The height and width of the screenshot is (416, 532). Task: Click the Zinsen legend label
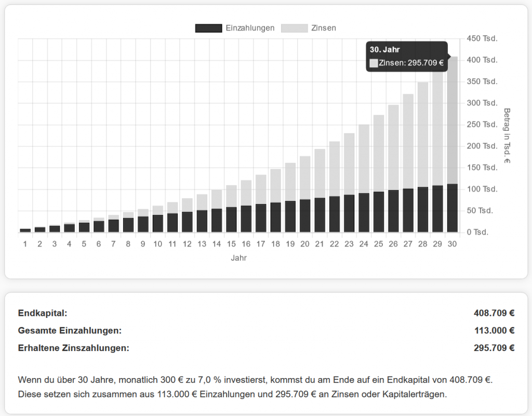tap(324, 28)
